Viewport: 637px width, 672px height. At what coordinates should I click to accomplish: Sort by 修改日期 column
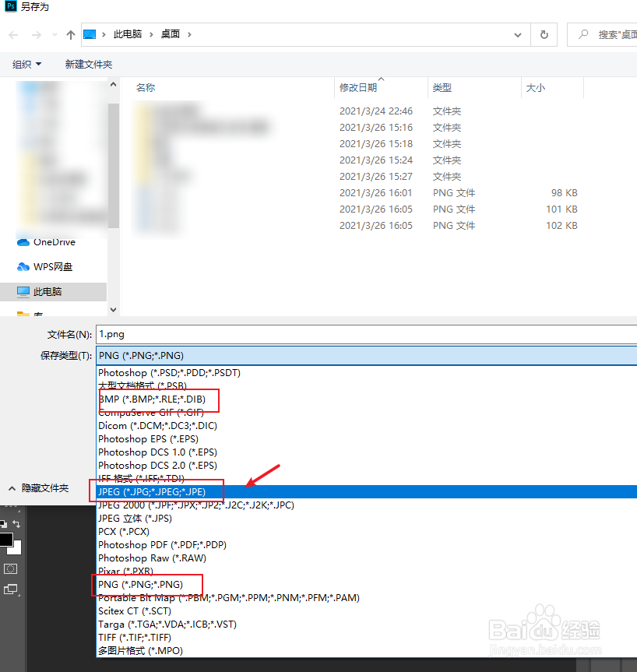pos(358,88)
